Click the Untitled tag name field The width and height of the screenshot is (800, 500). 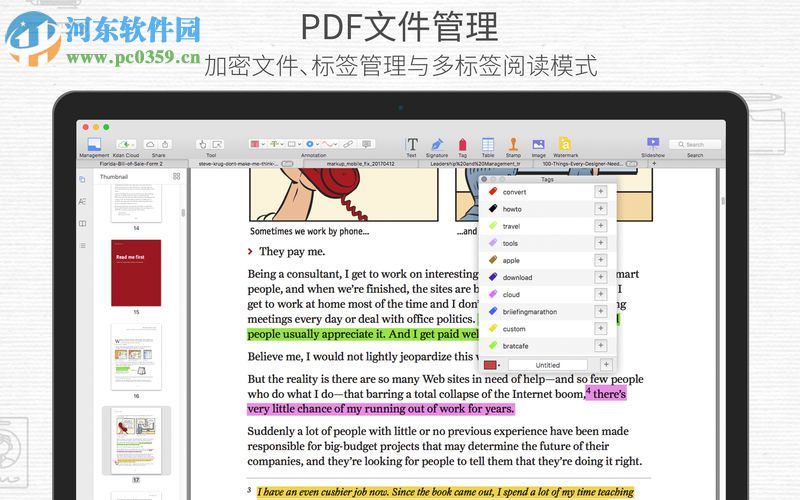click(547, 365)
